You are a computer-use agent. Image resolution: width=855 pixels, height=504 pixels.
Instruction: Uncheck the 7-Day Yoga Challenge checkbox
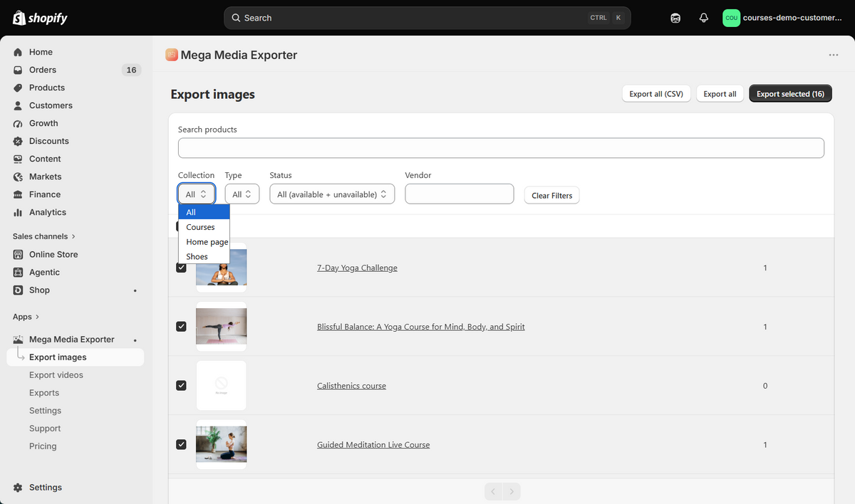coord(181,268)
